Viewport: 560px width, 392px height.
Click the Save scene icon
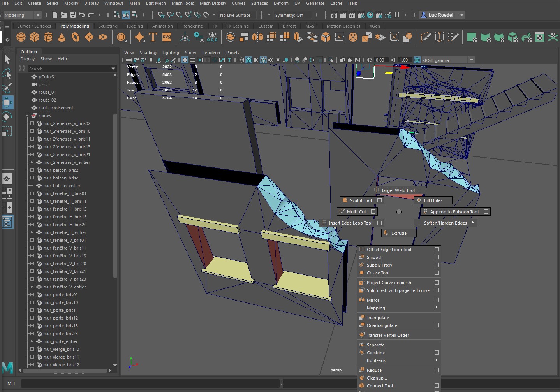tap(73, 15)
